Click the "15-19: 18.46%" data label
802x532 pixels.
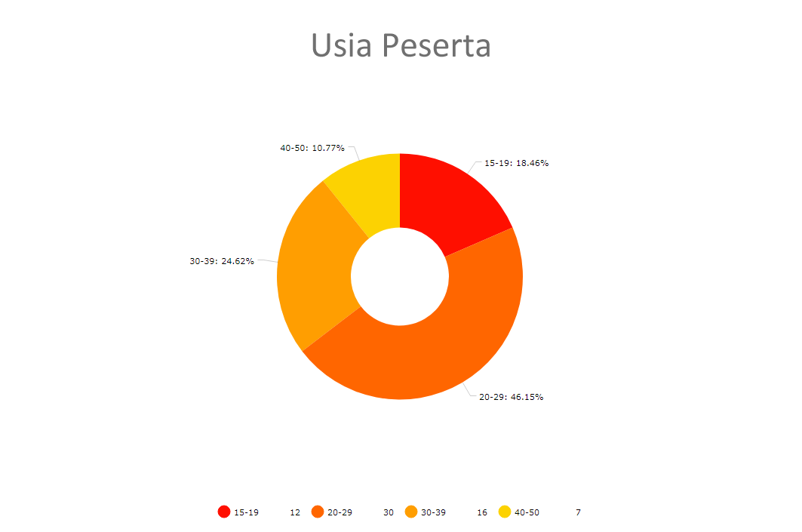coord(516,163)
